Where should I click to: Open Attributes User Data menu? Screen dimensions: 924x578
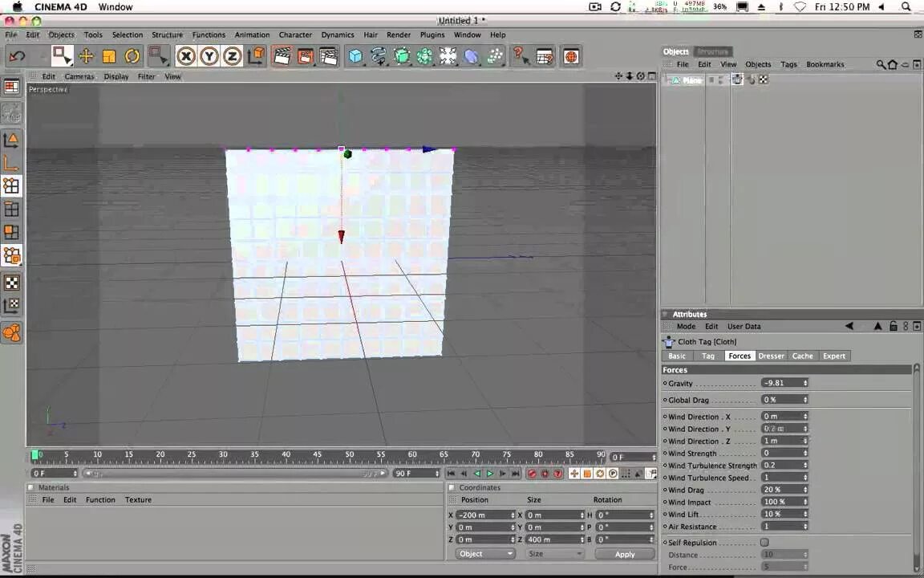(x=744, y=326)
